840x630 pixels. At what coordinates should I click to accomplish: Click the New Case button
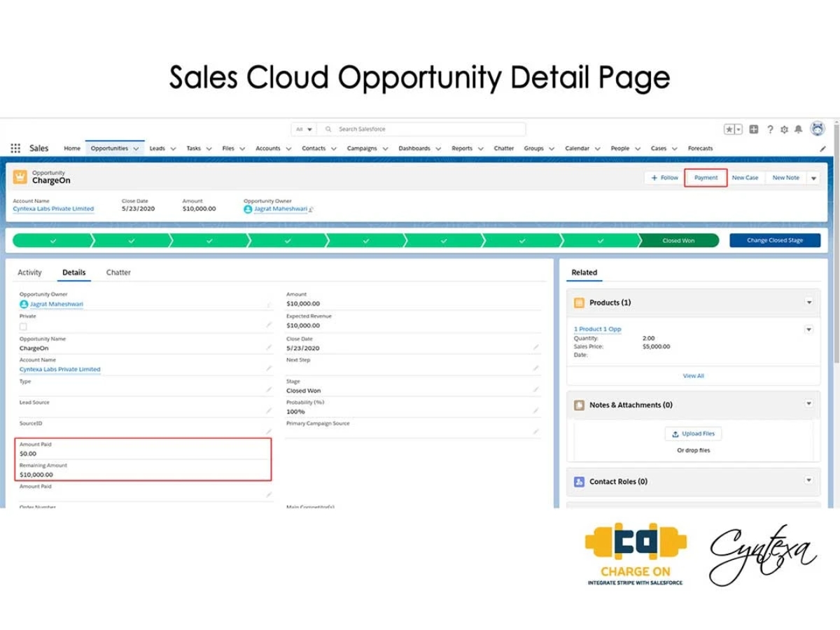745,178
